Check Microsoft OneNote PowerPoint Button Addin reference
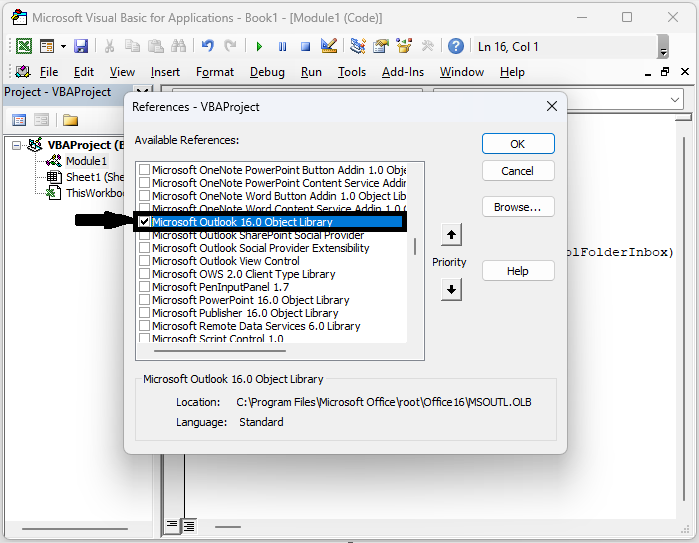 click(144, 170)
